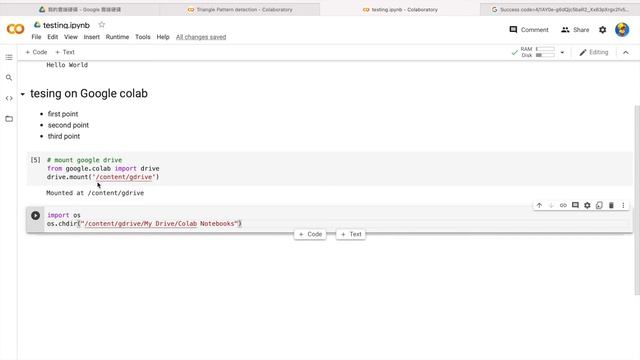Collapse the header with the chevron

pyautogui.click(x=626, y=52)
